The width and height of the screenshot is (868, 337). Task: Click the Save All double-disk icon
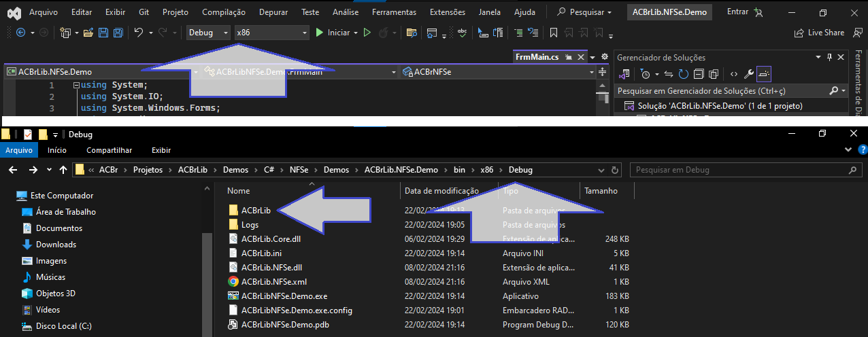(x=118, y=33)
